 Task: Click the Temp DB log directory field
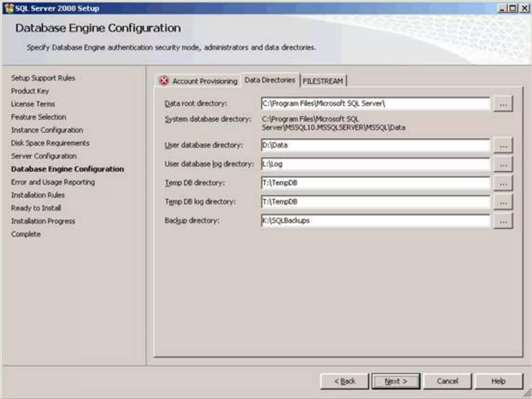click(x=375, y=202)
